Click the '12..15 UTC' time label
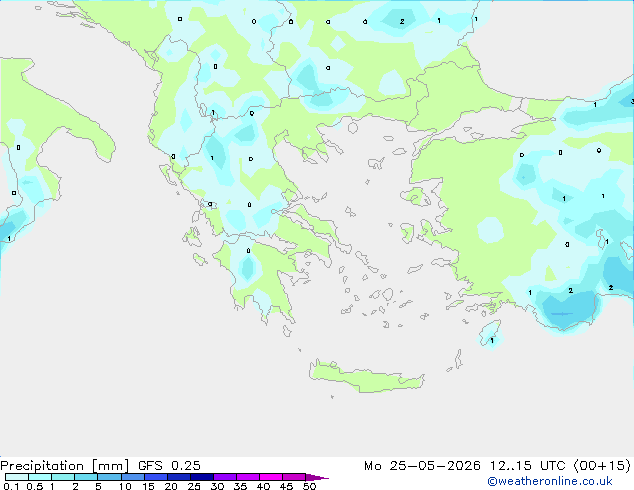Viewport: 634px width, 490px height. tap(528, 466)
